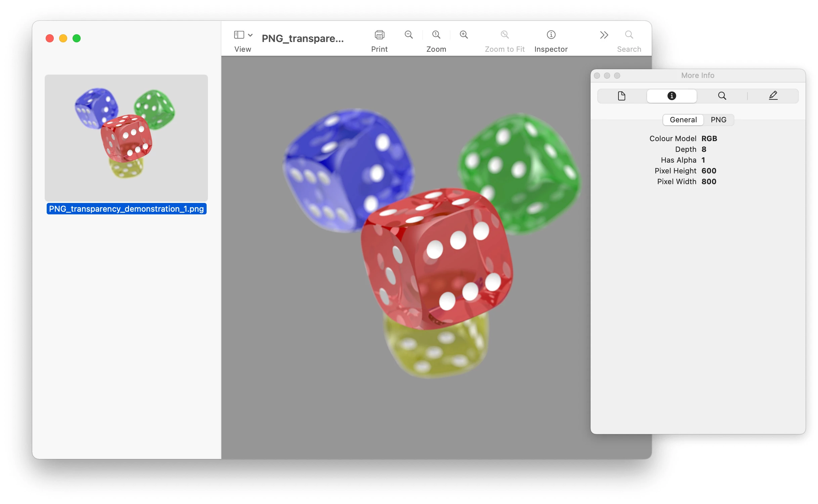Click the actual size zoom icon

coord(436,35)
